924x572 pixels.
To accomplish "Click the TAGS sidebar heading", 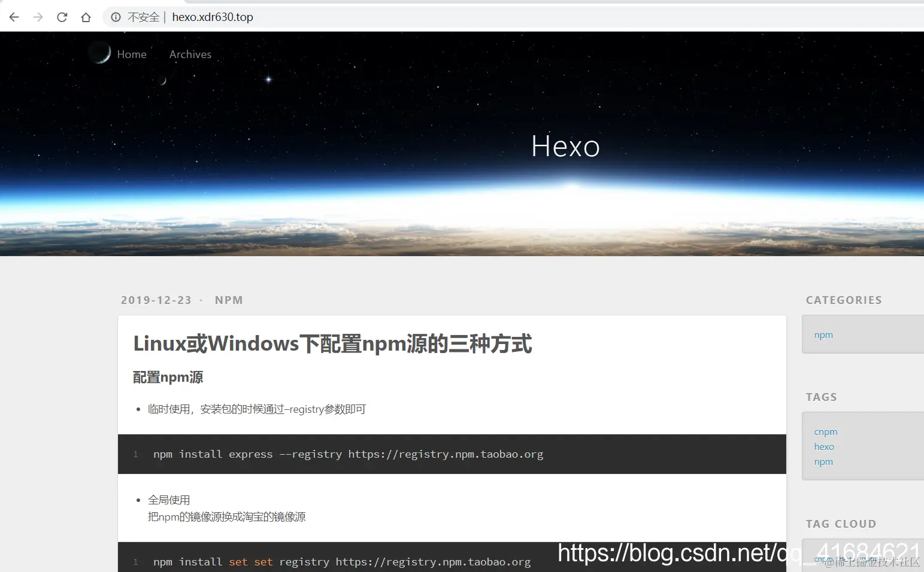I will pyautogui.click(x=821, y=397).
